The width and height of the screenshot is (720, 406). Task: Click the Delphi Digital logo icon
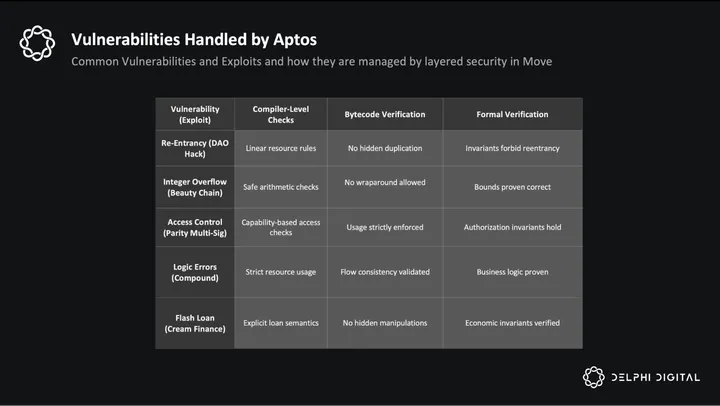click(595, 376)
